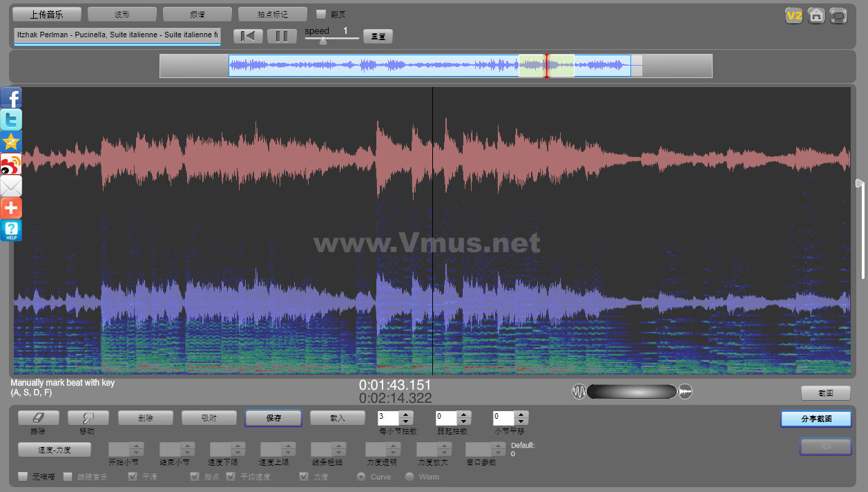This screenshot has height=492, width=868.
Task: Toggle the fullscreen icon
Action: (838, 16)
